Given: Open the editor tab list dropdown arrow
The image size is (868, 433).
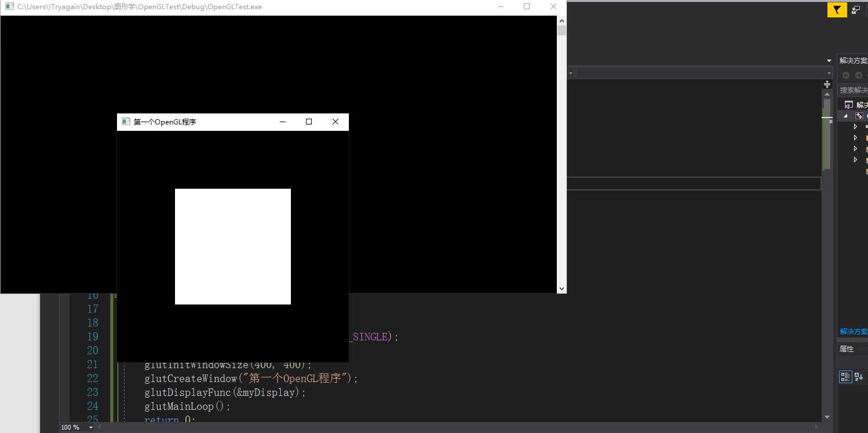Looking at the screenshot, I should (829, 61).
